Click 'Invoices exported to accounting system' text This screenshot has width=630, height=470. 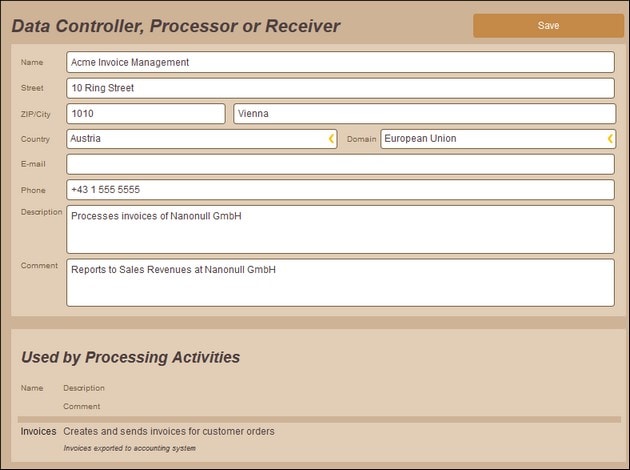pyautogui.click(x=129, y=448)
